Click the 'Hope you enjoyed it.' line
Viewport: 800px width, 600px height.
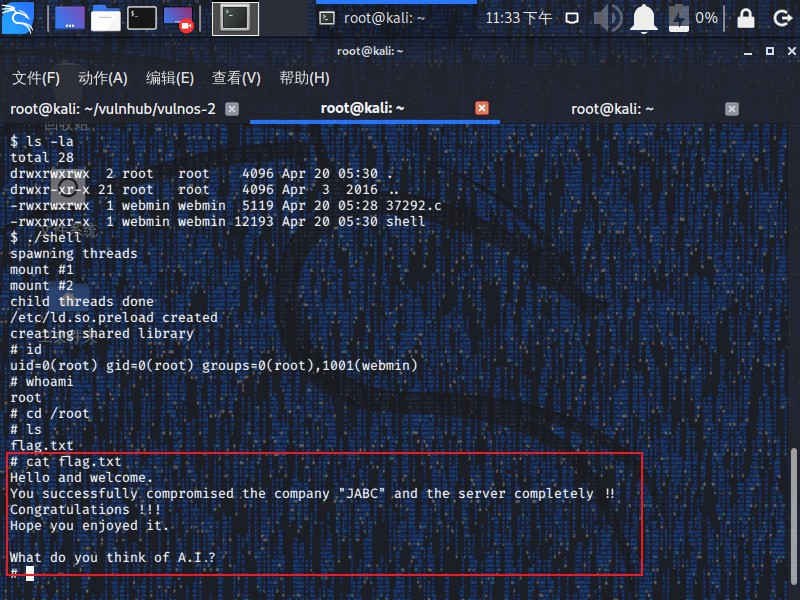click(x=90, y=526)
